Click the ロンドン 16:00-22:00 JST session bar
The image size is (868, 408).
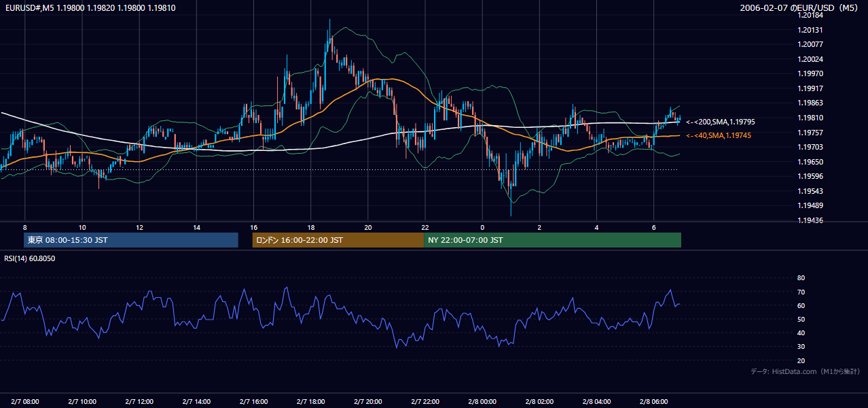(338, 240)
